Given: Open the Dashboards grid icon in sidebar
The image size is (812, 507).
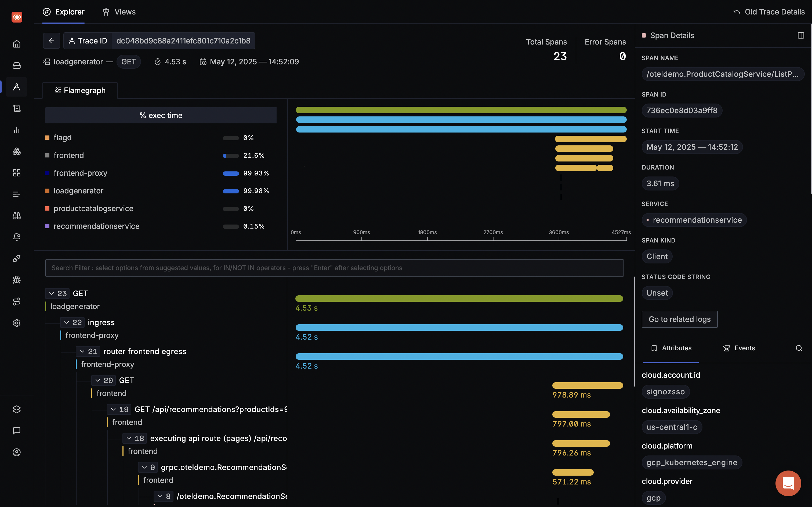Looking at the screenshot, I should [x=16, y=173].
